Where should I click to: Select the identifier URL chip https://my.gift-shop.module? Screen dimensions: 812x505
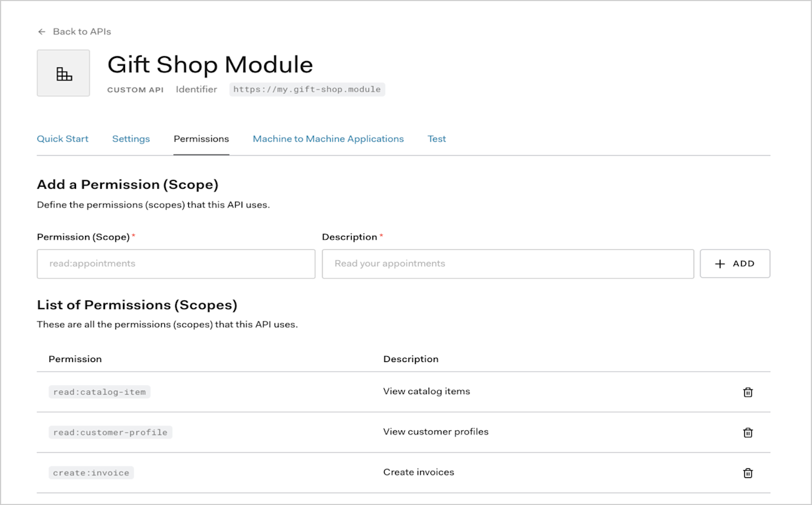(x=307, y=89)
